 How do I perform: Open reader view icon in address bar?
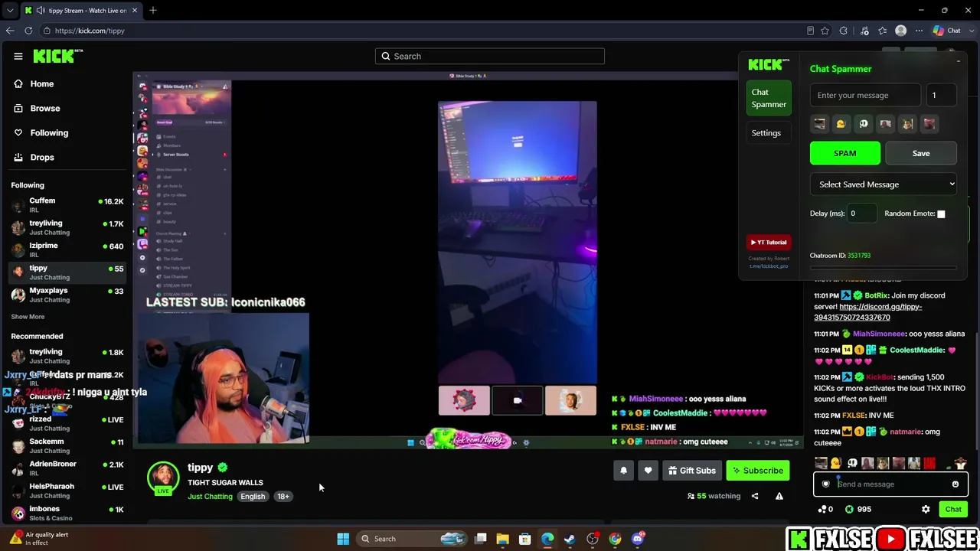(x=810, y=31)
